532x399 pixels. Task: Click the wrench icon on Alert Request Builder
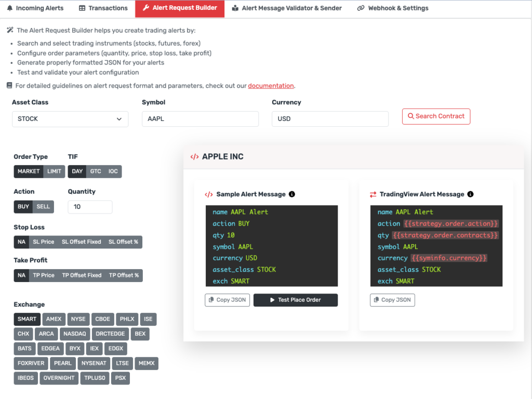click(x=146, y=8)
